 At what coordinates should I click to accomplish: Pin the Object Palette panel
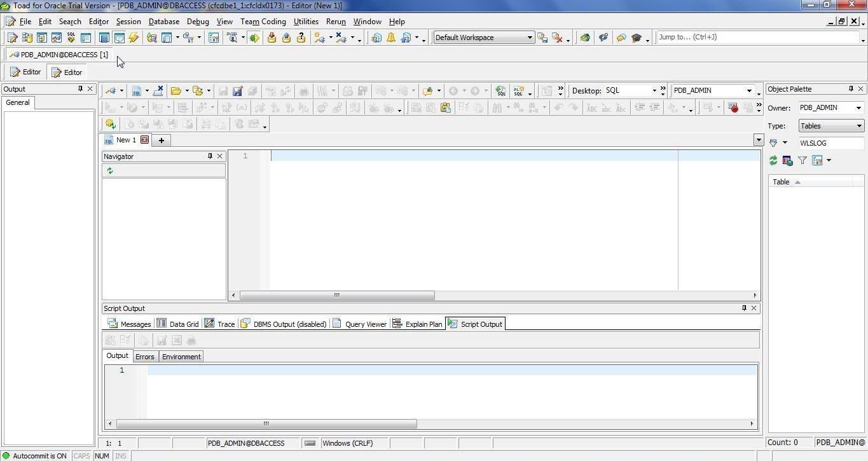(x=851, y=89)
